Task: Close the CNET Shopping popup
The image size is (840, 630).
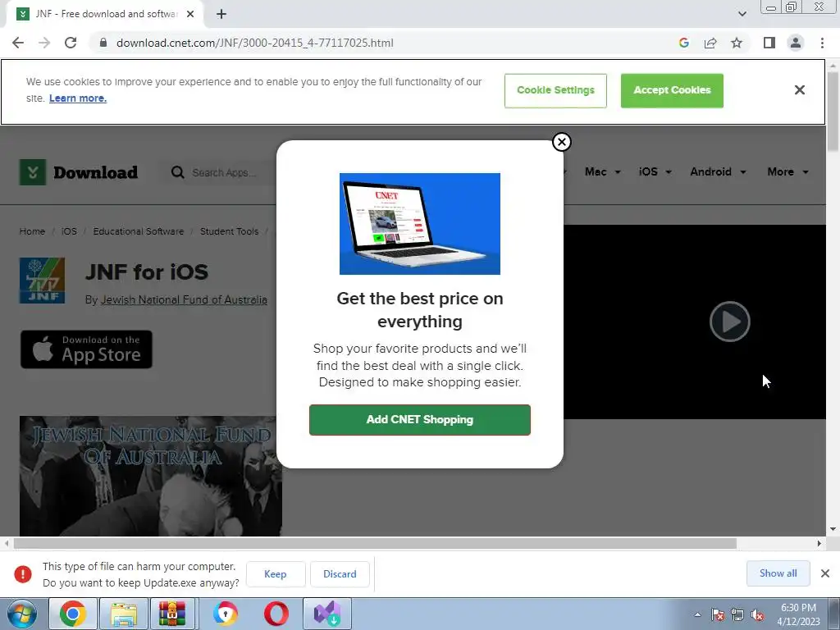Action: (x=561, y=142)
